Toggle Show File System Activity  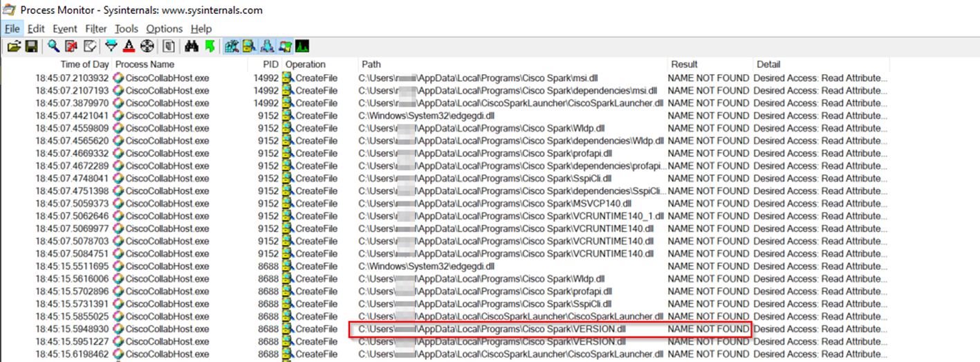pos(249,46)
